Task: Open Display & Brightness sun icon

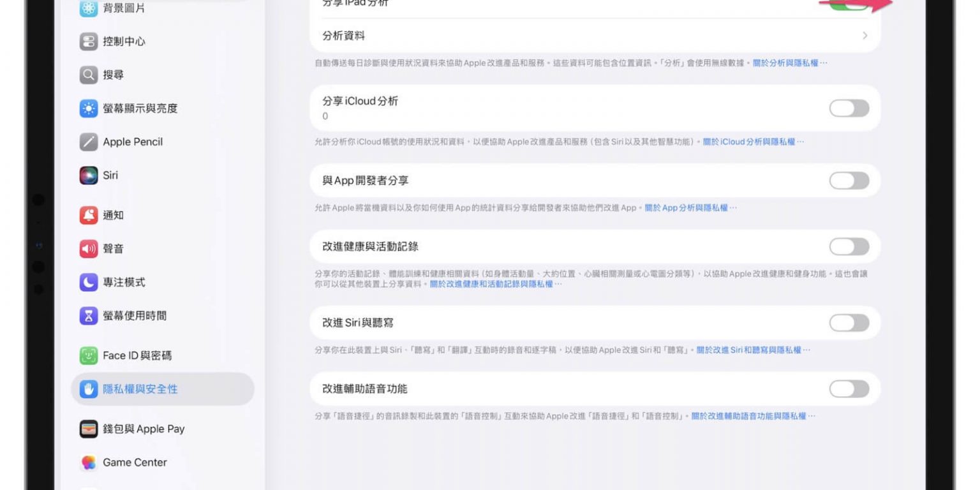Action: [x=89, y=108]
